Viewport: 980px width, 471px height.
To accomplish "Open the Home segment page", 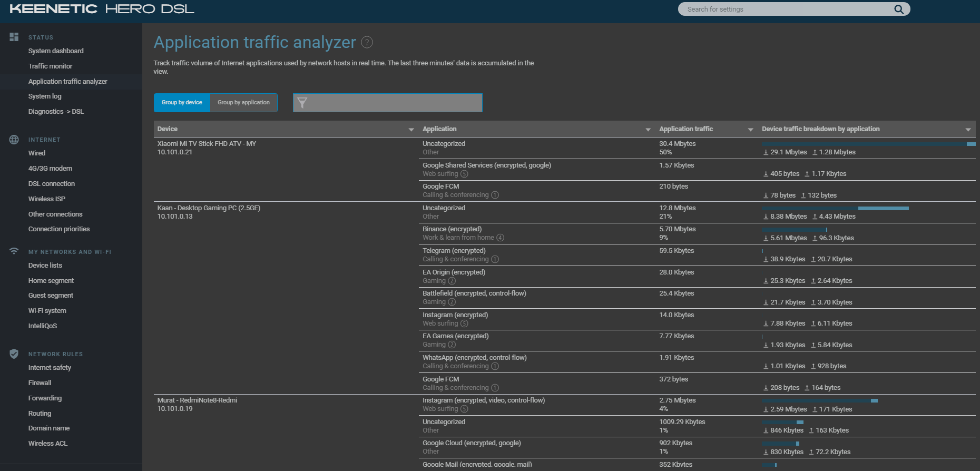I will (51, 281).
